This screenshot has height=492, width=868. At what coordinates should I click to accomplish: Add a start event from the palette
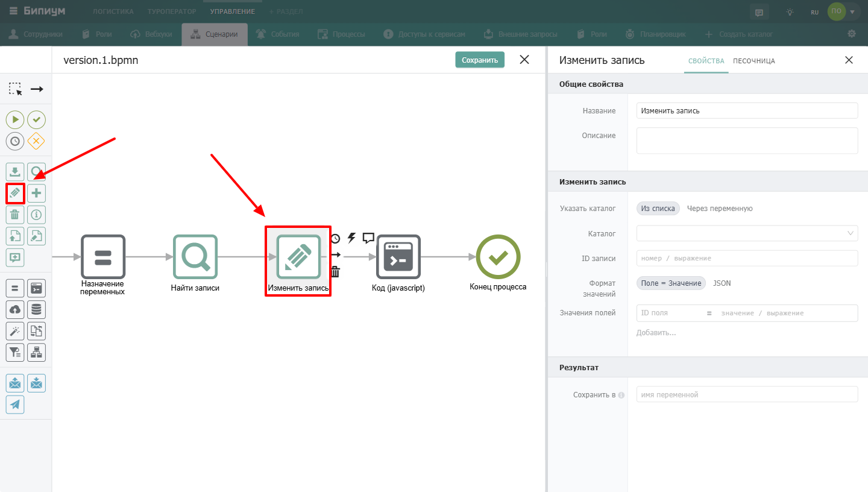pos(15,120)
